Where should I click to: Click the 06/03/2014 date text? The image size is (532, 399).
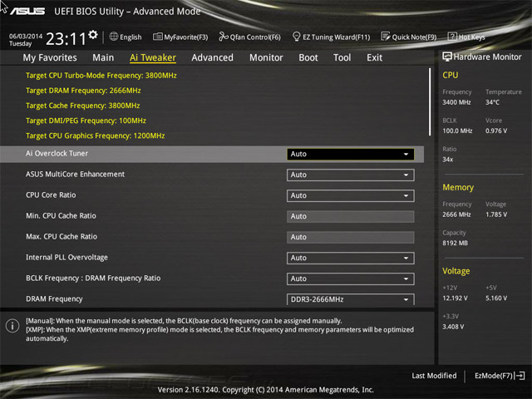(26, 36)
